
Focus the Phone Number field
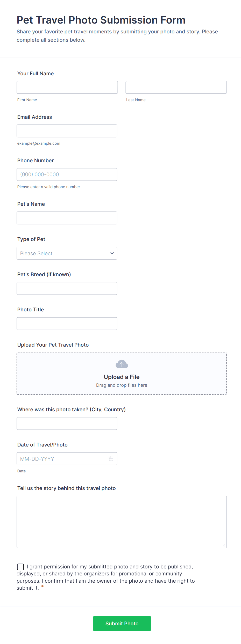(x=67, y=174)
